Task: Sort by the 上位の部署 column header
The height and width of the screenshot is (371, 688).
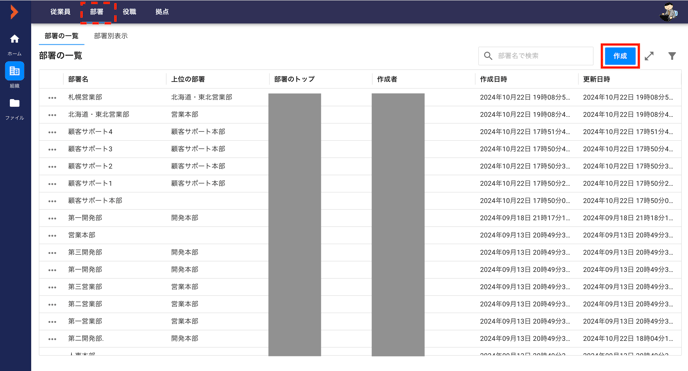Action: tap(188, 79)
